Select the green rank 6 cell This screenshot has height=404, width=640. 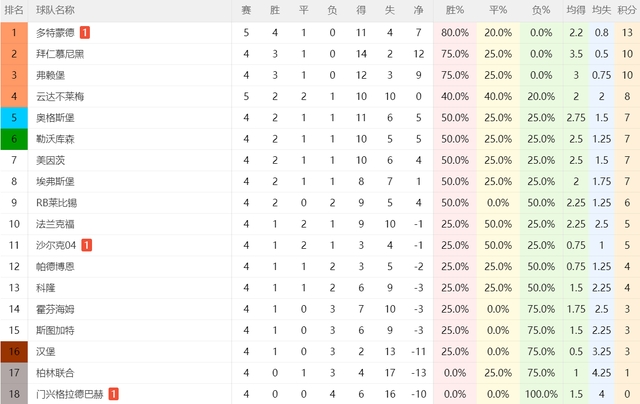click(14, 139)
